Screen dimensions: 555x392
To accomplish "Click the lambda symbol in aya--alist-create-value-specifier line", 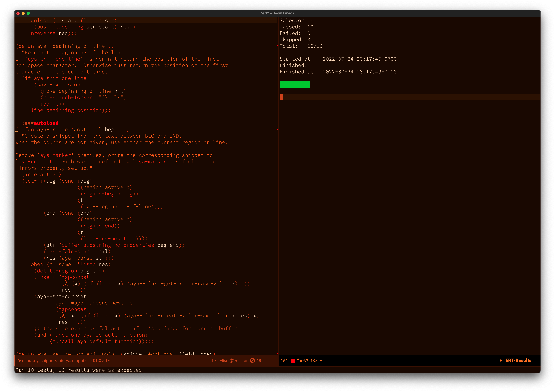I will 63,315.
